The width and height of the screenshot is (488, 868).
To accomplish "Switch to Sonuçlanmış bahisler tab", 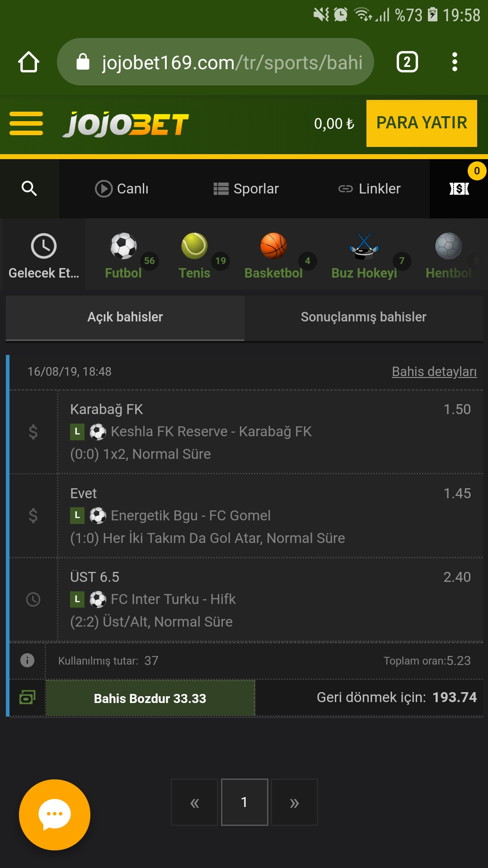I will [364, 317].
